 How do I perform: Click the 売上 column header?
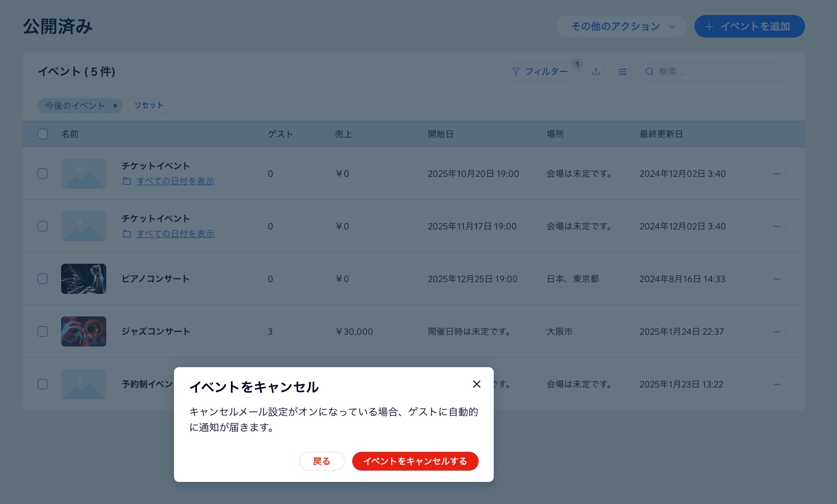pyautogui.click(x=343, y=134)
